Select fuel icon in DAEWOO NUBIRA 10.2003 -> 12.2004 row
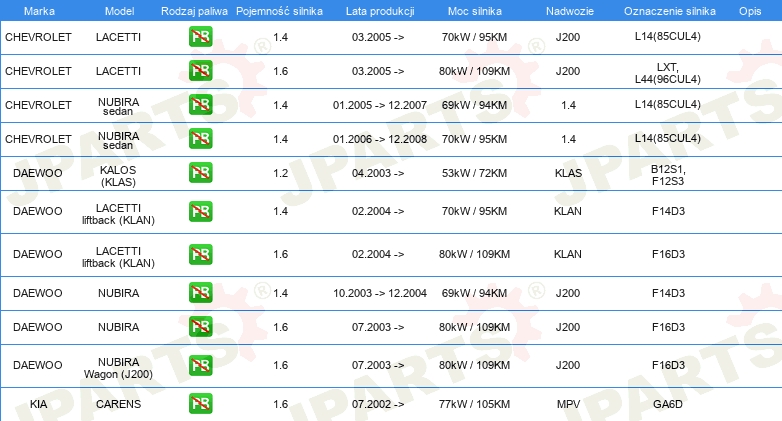This screenshot has height=421, width=782. coord(200,292)
